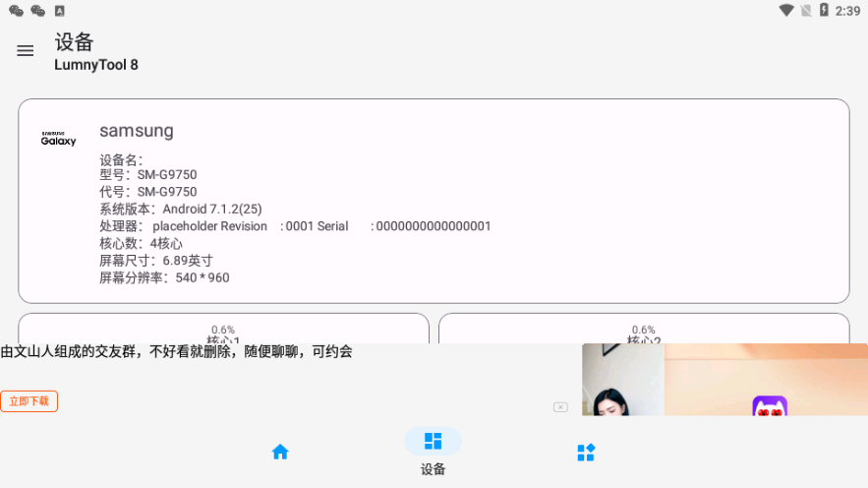Viewport: 868px width, 488px height.
Task: Click the 核心2 CPU usage card
Action: click(644, 330)
